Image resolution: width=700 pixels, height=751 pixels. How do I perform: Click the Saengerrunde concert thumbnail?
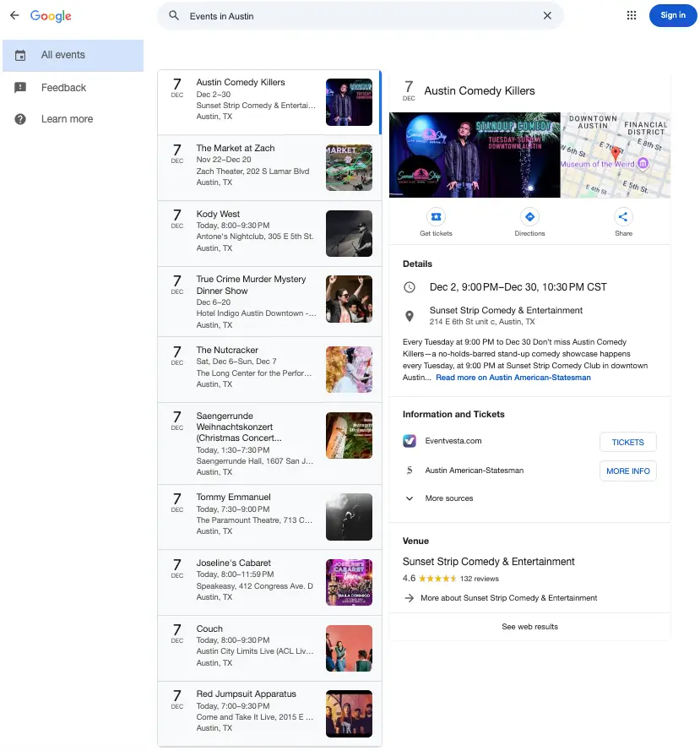click(349, 435)
